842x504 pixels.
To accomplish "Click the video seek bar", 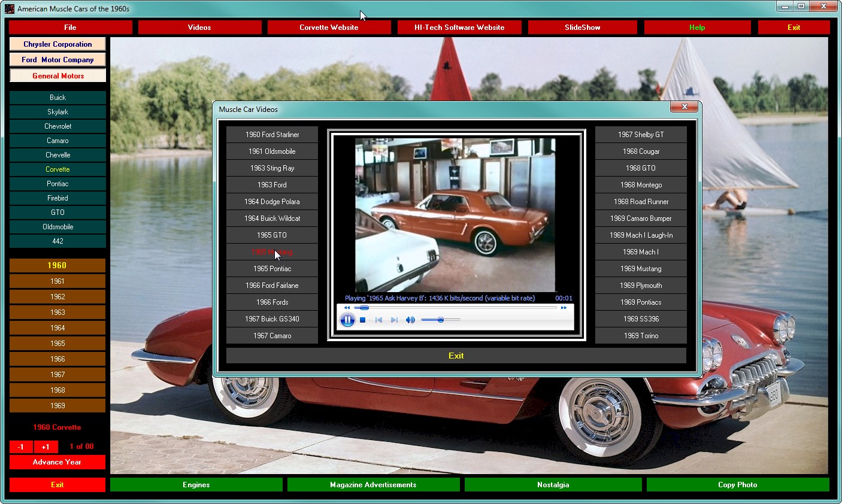I will click(456, 308).
